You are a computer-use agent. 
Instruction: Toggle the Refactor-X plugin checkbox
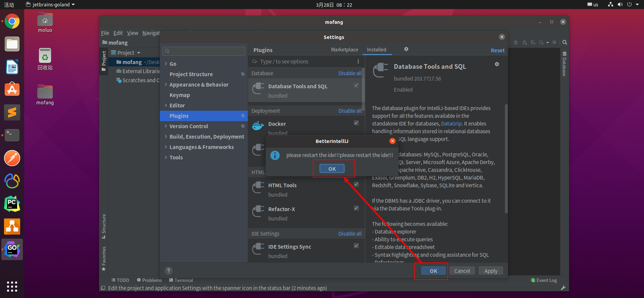click(x=356, y=208)
